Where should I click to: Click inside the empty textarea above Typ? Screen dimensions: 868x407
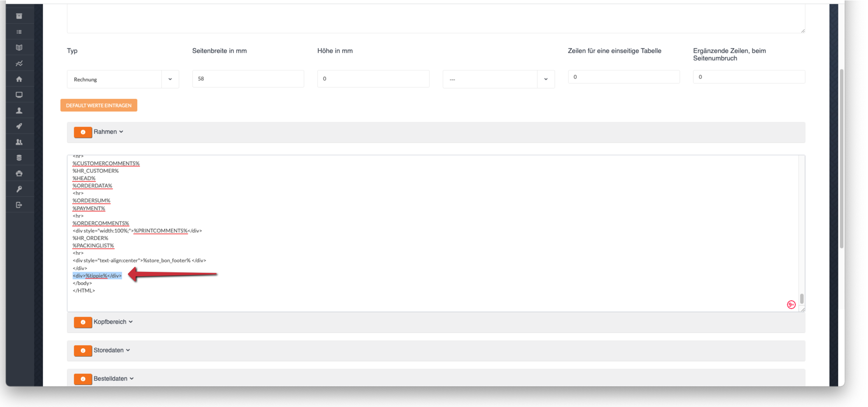(x=436, y=18)
